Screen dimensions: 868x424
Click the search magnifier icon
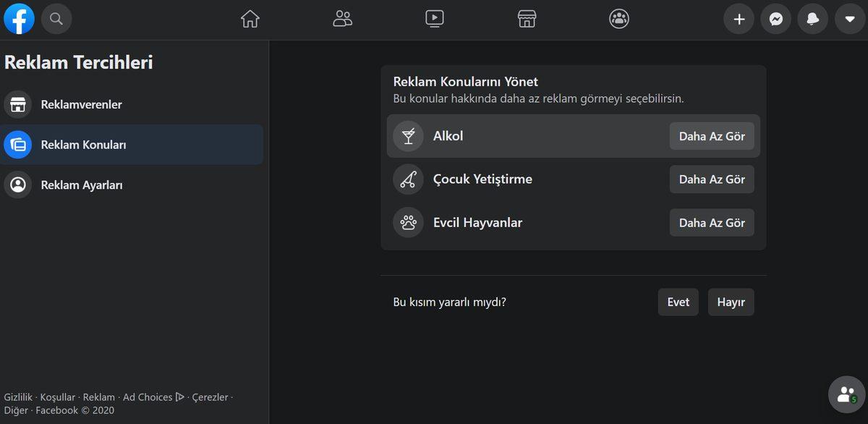click(x=56, y=19)
